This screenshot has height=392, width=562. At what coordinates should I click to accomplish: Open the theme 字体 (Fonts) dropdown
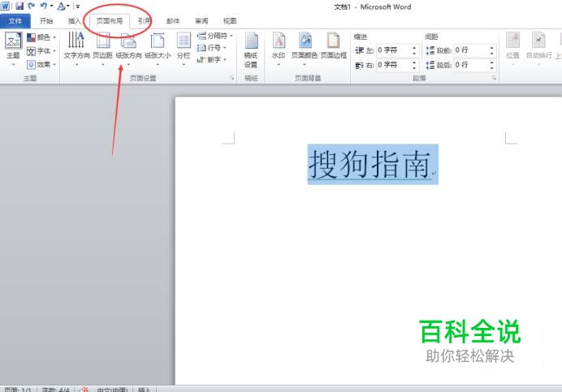coord(41,51)
